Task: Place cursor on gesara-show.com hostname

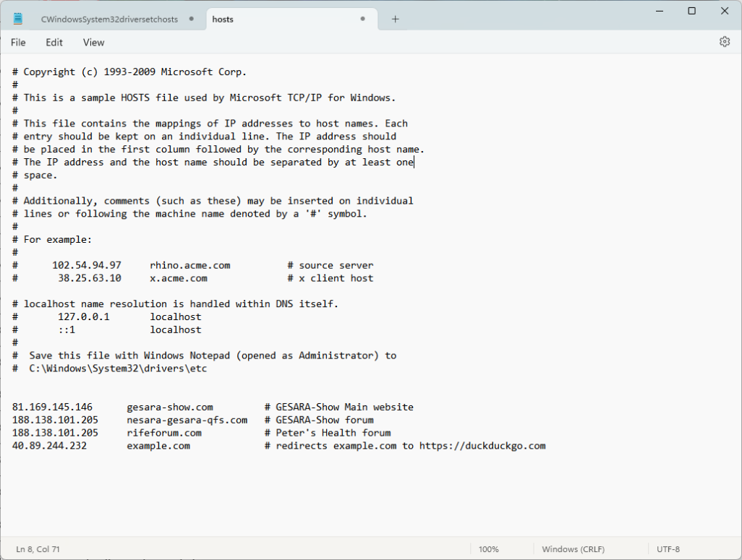Action: [x=170, y=408]
